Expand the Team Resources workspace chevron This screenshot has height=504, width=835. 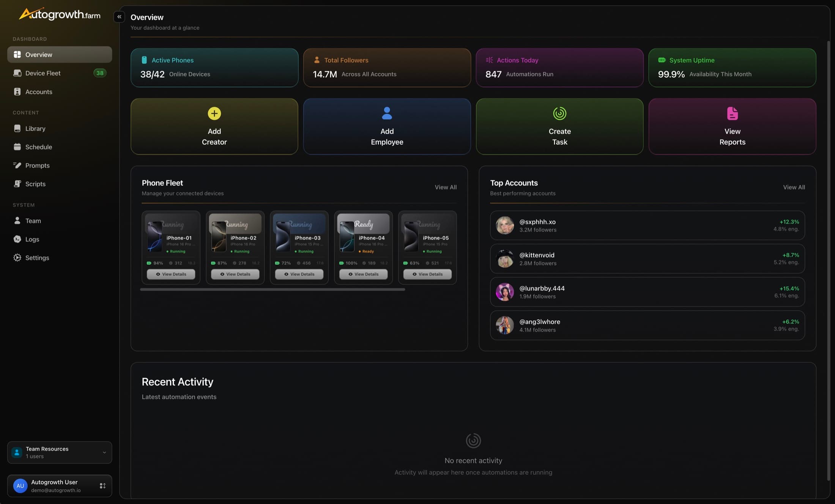click(x=104, y=452)
